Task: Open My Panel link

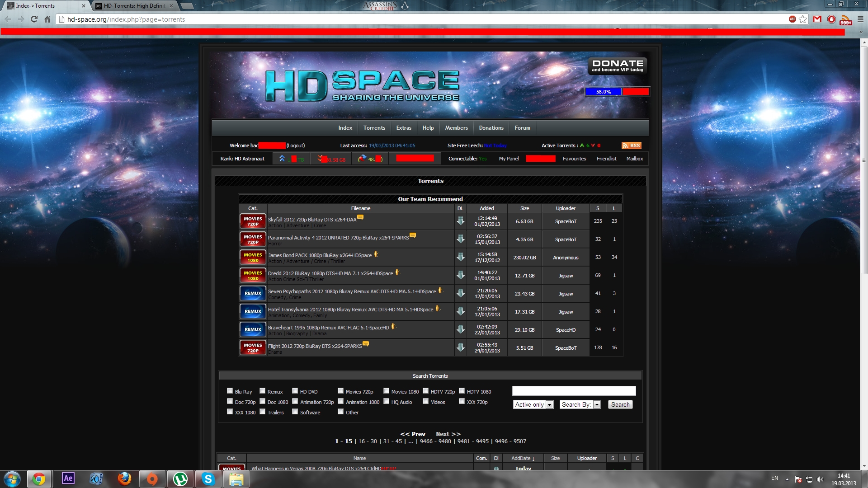Action: coord(509,159)
